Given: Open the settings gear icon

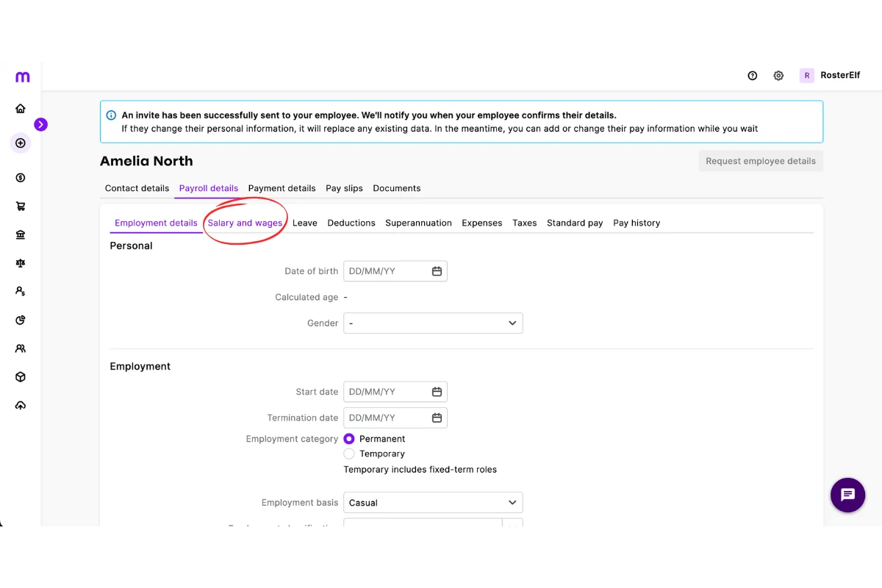Looking at the screenshot, I should pyautogui.click(x=778, y=76).
